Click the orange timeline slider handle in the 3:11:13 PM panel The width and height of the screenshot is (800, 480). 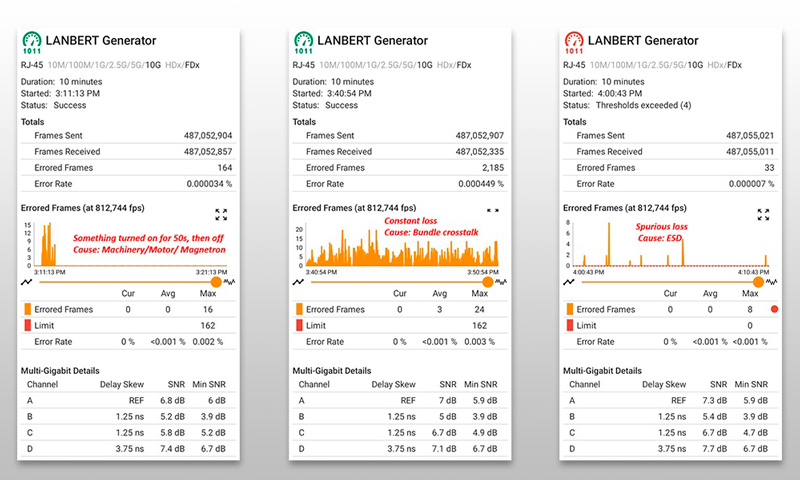click(x=216, y=282)
